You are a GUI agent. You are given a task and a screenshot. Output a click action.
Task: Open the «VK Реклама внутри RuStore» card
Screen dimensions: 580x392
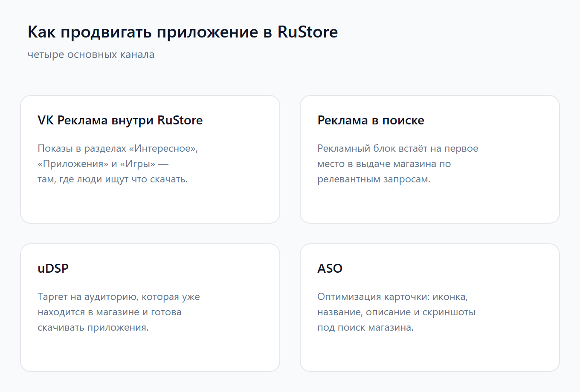150,159
